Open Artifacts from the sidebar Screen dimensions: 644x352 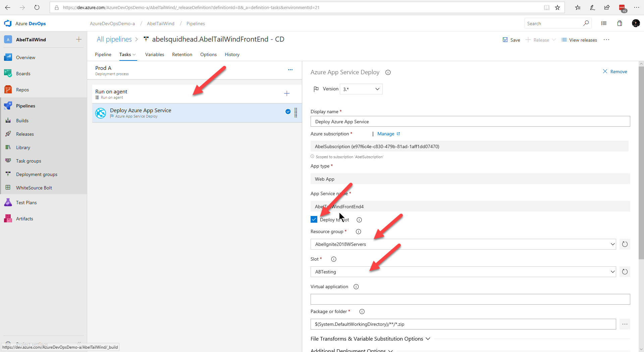point(24,219)
